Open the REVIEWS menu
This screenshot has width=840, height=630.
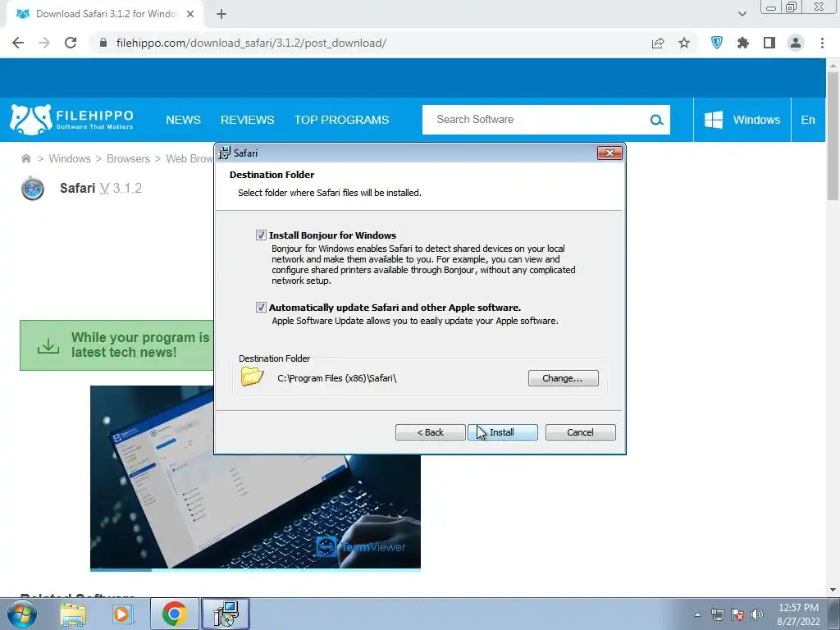[248, 120]
